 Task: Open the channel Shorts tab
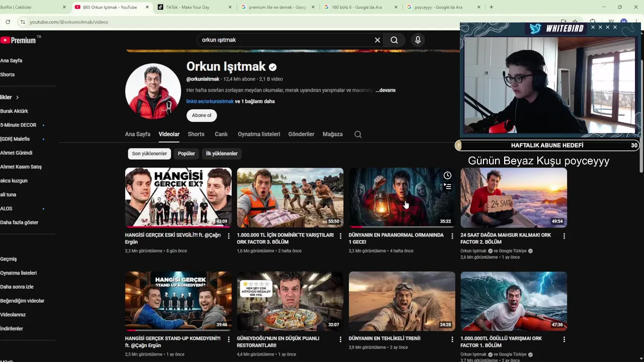[x=196, y=134]
